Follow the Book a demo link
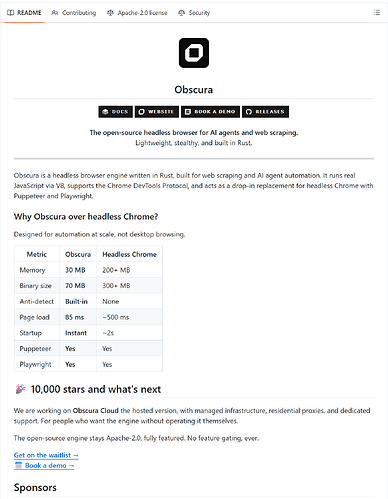Screen dimensions: 388x499 click(x=44, y=466)
